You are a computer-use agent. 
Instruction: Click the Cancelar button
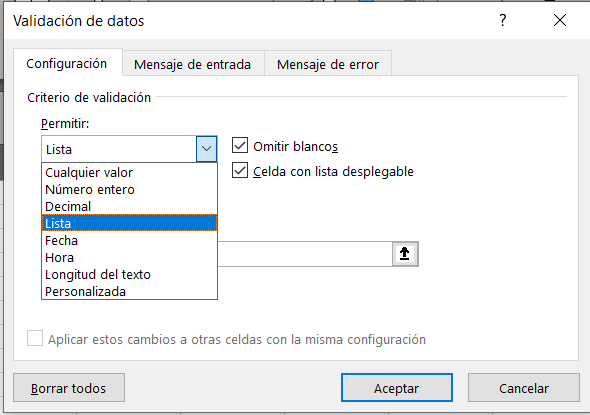pyautogui.click(x=524, y=388)
